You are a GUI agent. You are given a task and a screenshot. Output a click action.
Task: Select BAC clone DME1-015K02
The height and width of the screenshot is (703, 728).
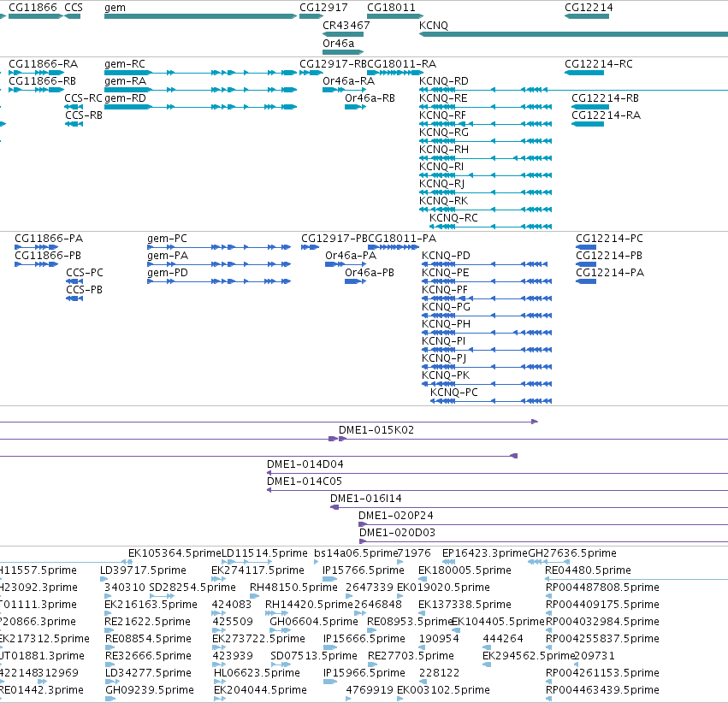(x=534, y=439)
